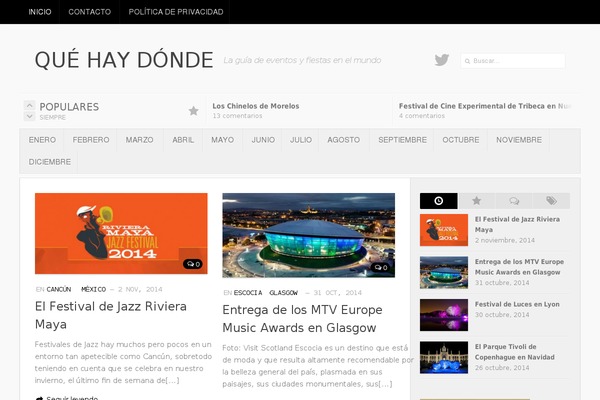The height and width of the screenshot is (400, 600).
Task: Select the recent posts clock tab
Action: tap(439, 201)
